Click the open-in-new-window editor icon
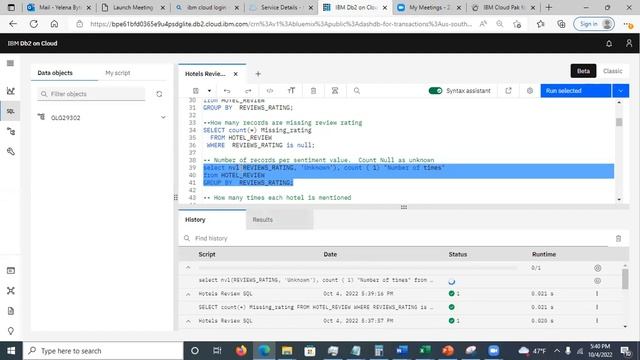Image resolution: width=640 pixels, height=360 pixels. (508, 91)
